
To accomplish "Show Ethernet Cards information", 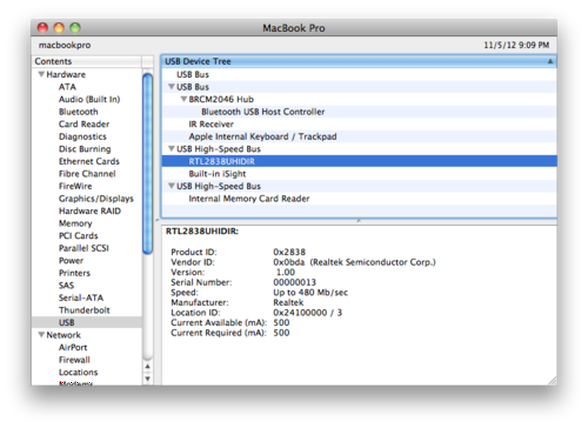I will coord(89,161).
